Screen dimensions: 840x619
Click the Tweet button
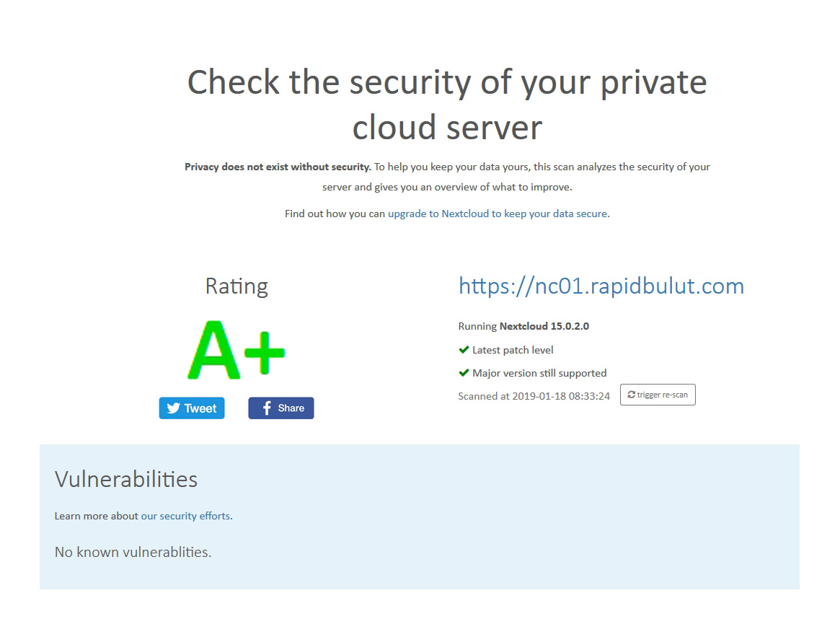click(192, 408)
